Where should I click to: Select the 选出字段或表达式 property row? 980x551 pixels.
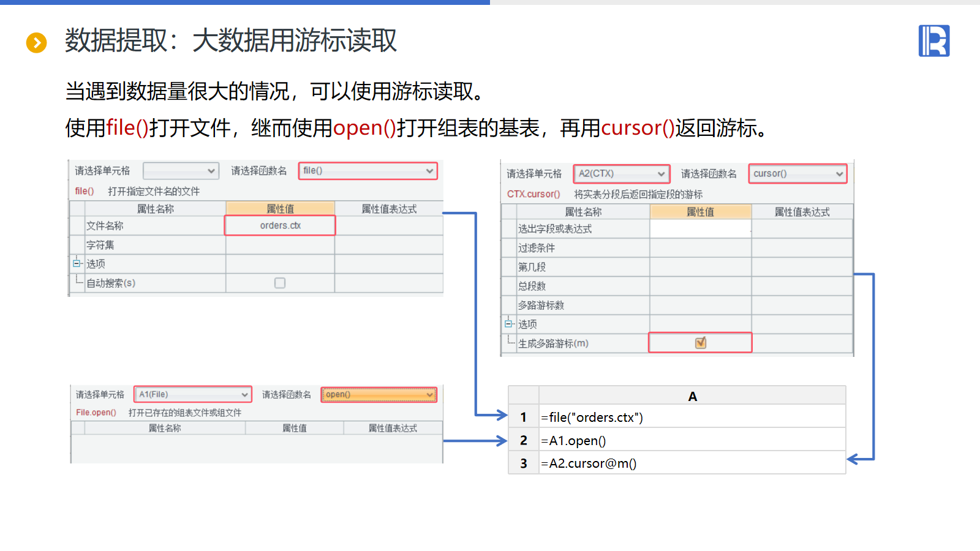[583, 229]
